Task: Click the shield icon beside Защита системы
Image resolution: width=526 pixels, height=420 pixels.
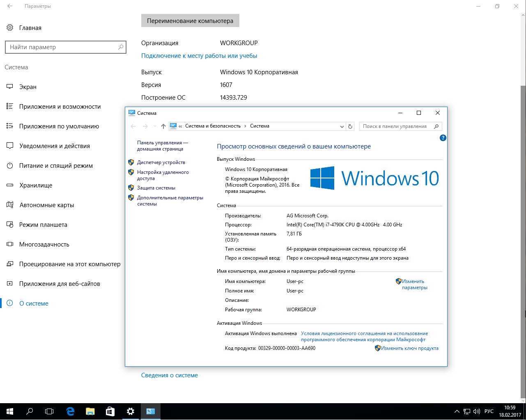Action: point(131,188)
